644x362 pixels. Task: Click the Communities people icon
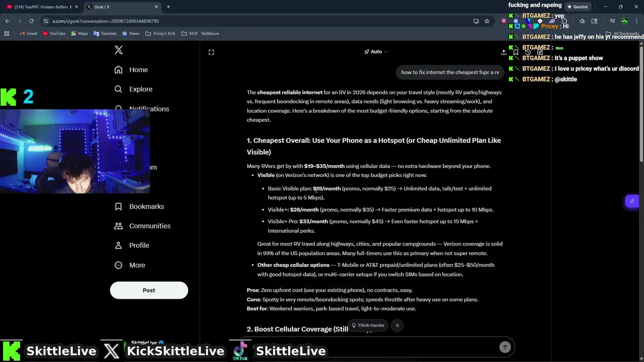pyautogui.click(x=118, y=226)
